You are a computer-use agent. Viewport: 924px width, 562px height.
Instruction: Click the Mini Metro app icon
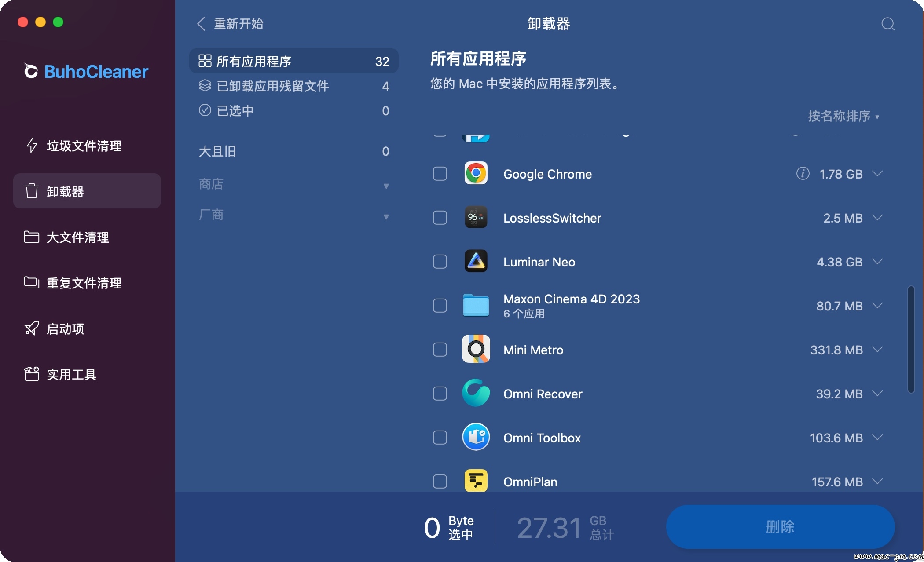coord(476,349)
